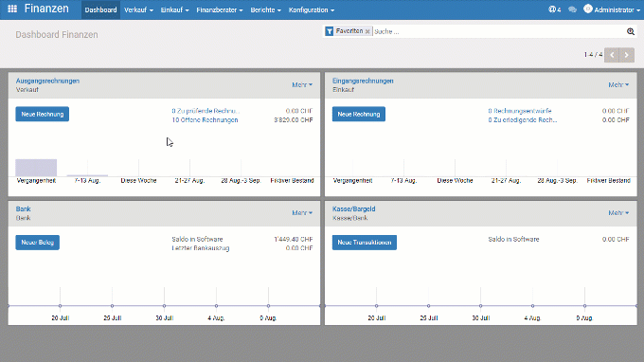This screenshot has height=362, width=644.
Task: Remove the Favoriten filter tag
Action: click(367, 31)
